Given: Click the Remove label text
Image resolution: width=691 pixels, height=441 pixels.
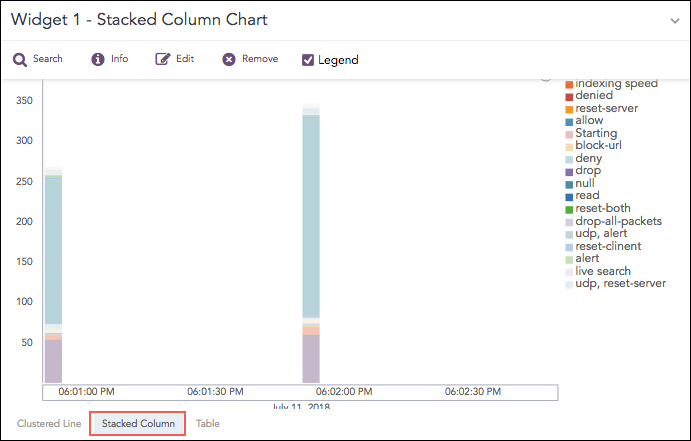Looking at the screenshot, I should pos(260,59).
